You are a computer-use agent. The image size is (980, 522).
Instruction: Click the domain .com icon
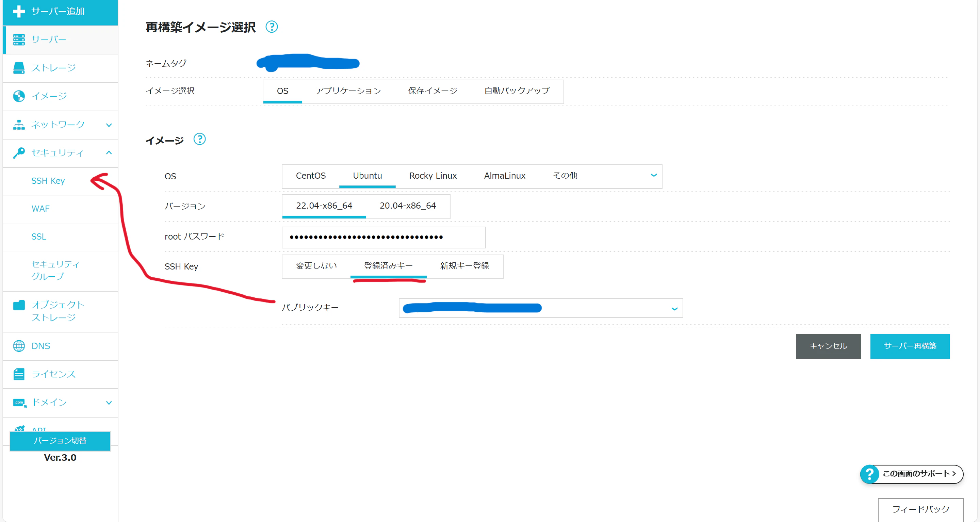coord(19,403)
